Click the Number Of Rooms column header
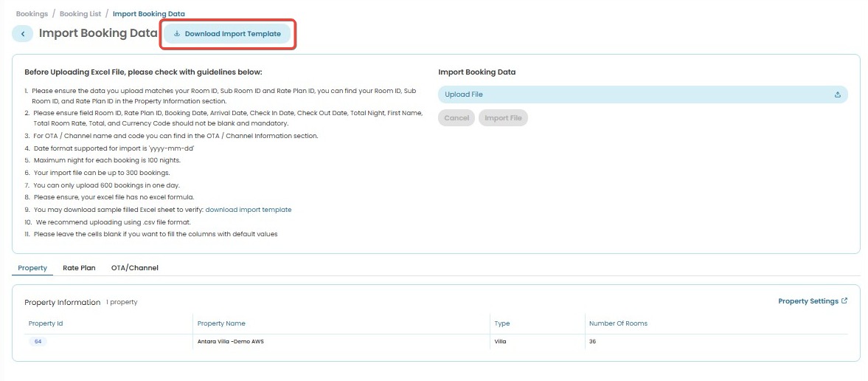Screen dimensions: 868x381 (618, 323)
